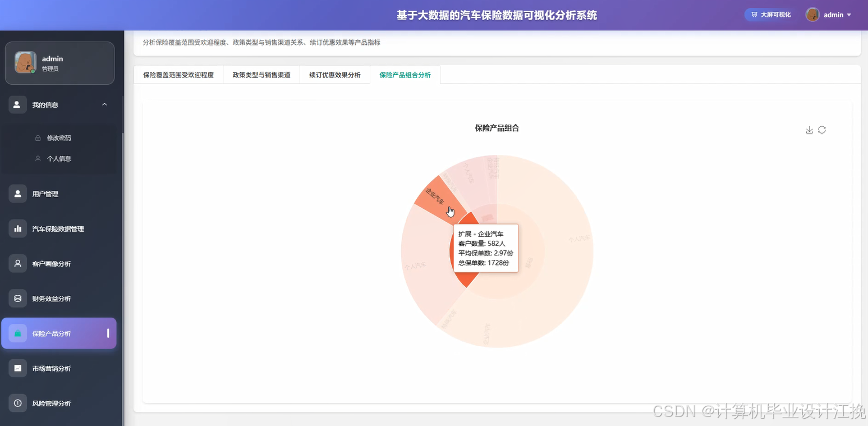Viewport: 868px width, 426px height.
Task: Open the 个人信息 submenu item
Action: [x=59, y=159]
